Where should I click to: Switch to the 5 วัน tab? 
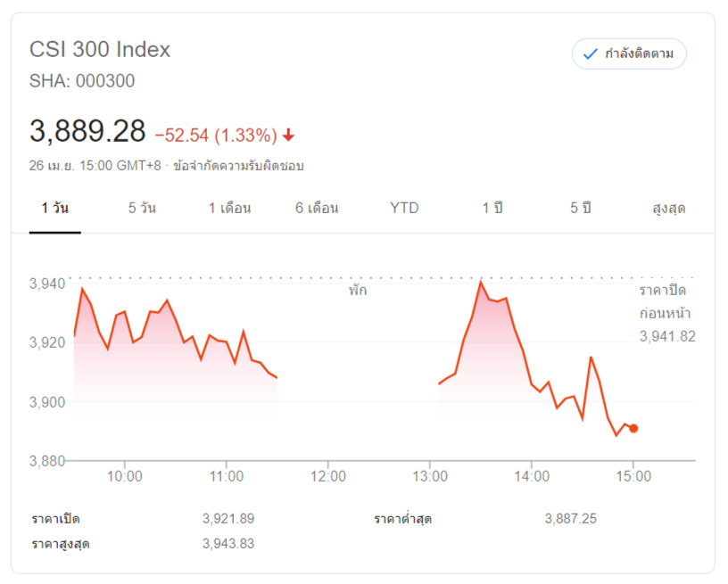coord(142,209)
